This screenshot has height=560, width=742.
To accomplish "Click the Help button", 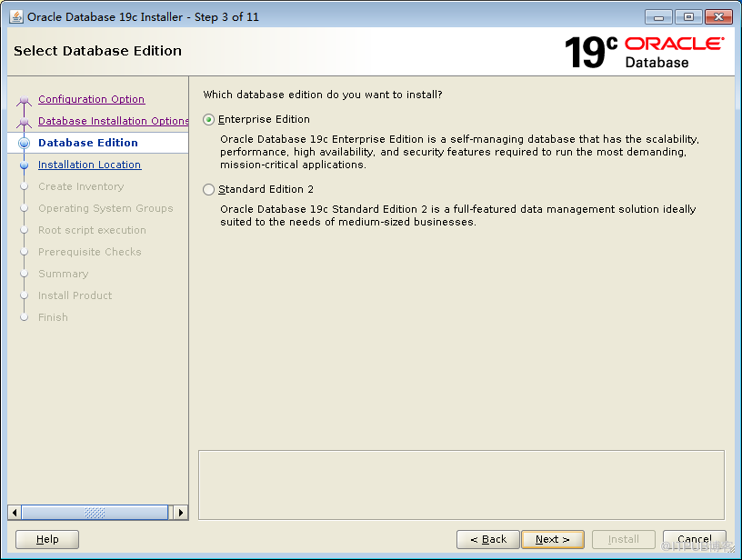I will click(47, 539).
